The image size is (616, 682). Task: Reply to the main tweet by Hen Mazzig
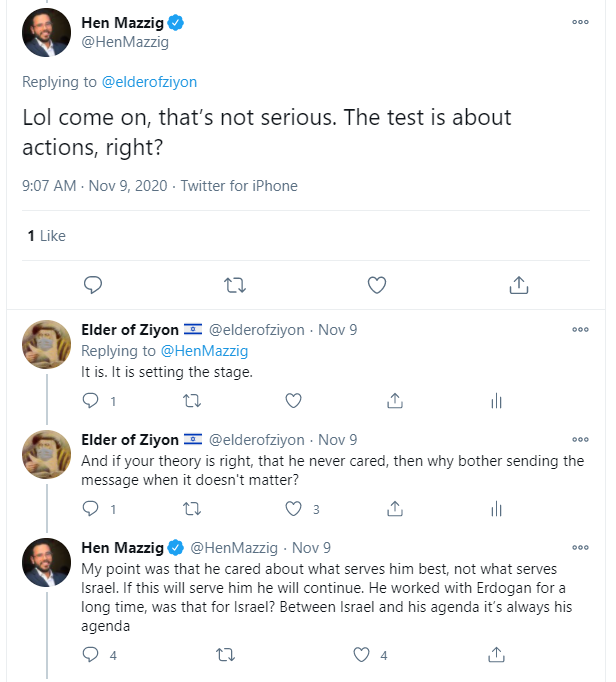[93, 285]
